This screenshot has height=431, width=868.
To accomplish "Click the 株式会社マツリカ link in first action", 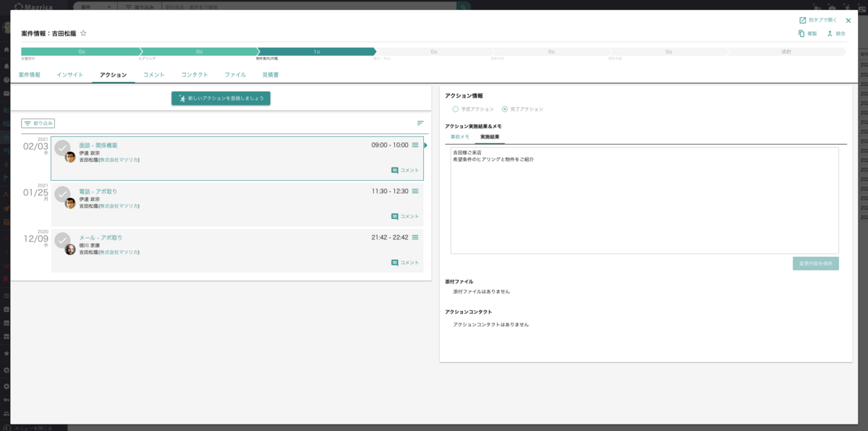I will pyautogui.click(x=119, y=160).
